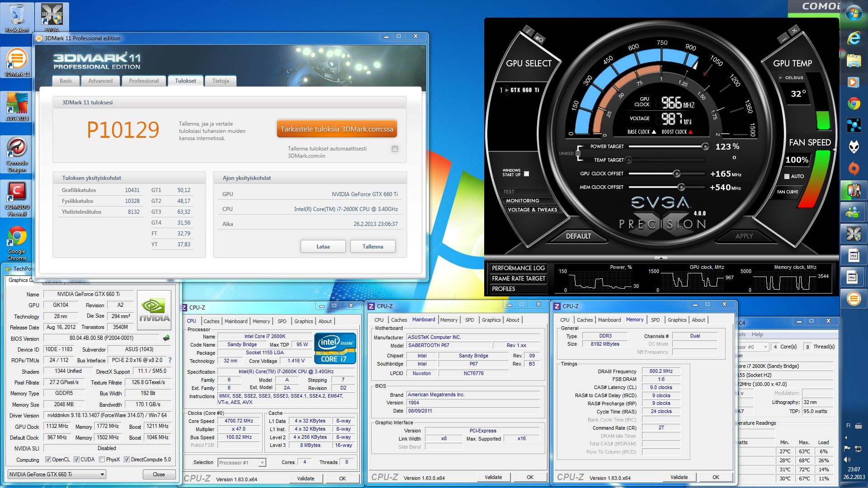Collapse the EVGA Precision monitoring panel arrow

(x=660, y=258)
